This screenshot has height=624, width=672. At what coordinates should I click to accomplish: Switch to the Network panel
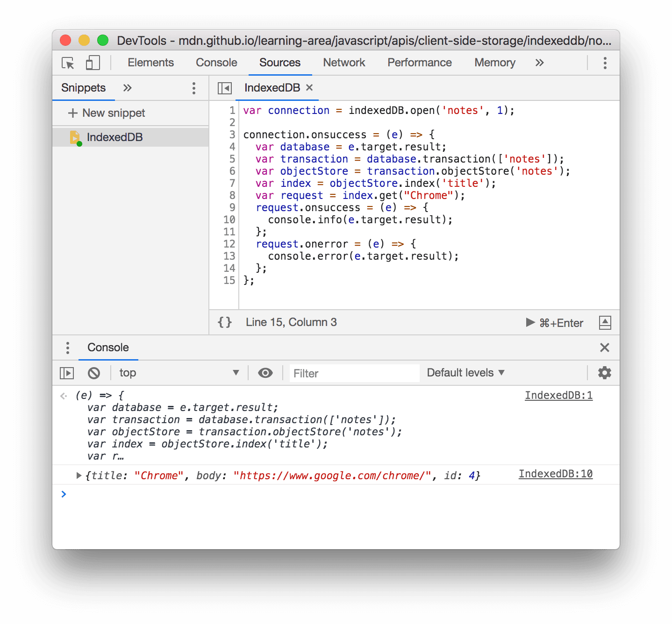point(343,63)
